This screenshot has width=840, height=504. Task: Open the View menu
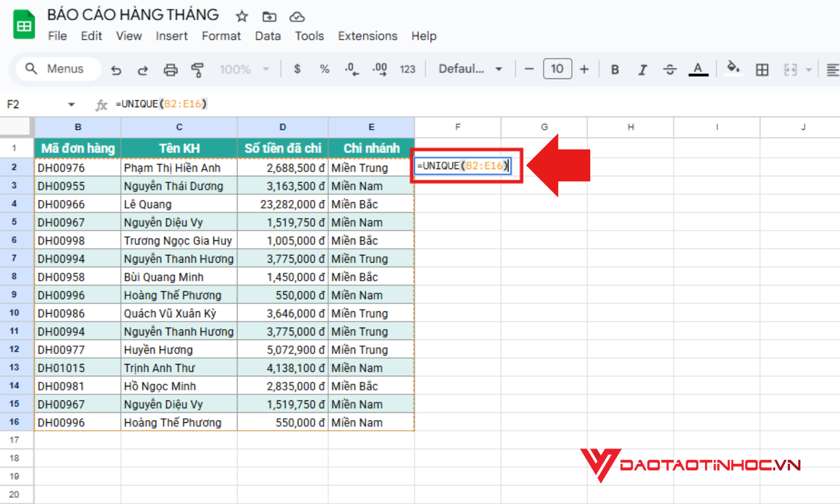(x=129, y=36)
